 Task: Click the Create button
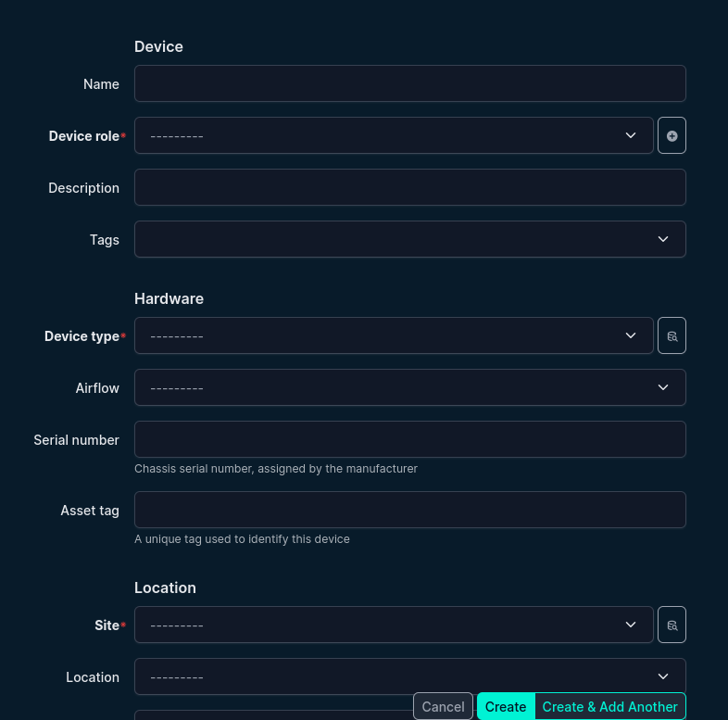(x=506, y=706)
